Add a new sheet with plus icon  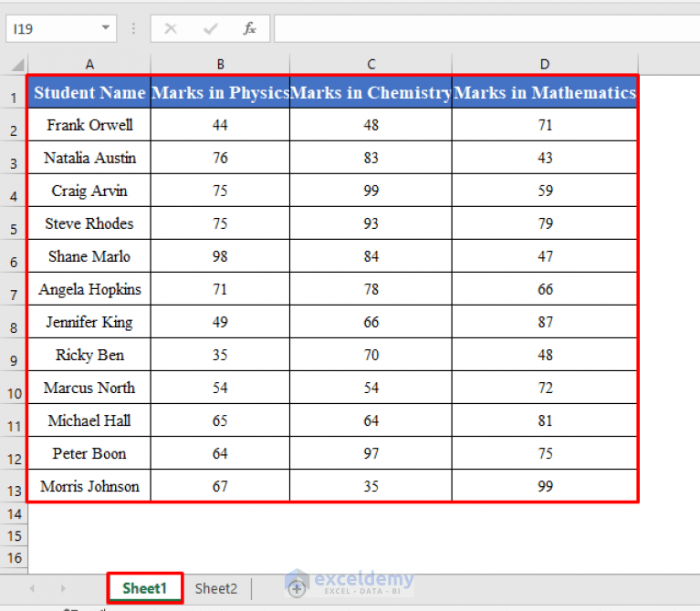(297, 588)
